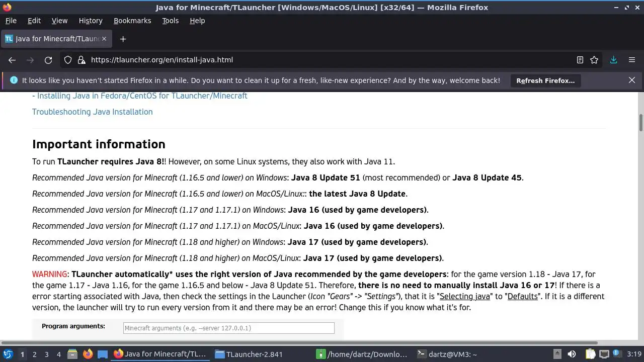Open Firefox hamburger application menu

[x=632, y=60]
